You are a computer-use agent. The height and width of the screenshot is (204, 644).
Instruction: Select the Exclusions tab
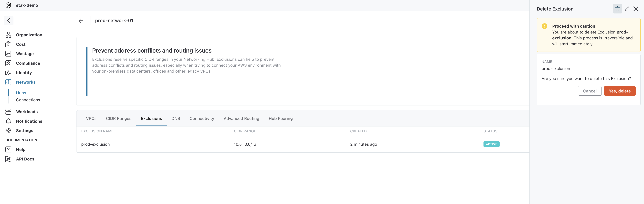coord(151,118)
